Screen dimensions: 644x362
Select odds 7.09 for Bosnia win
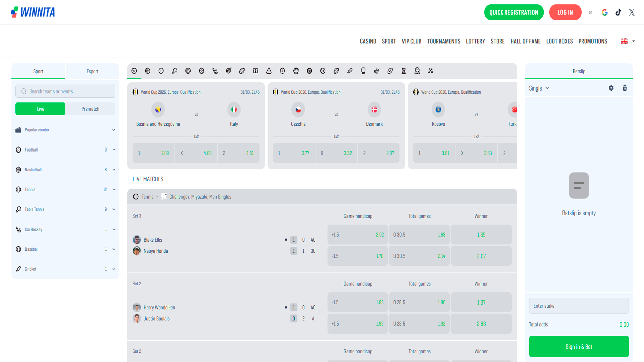click(154, 153)
